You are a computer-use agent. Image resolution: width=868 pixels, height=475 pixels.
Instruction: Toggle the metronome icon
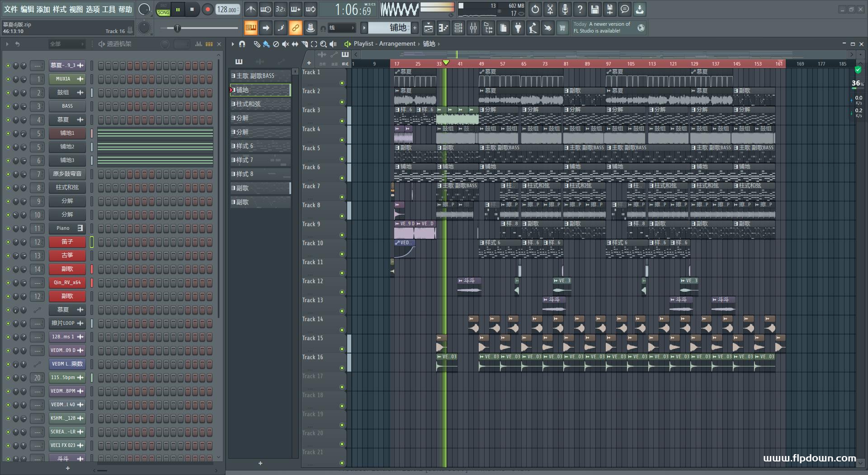[x=250, y=9]
